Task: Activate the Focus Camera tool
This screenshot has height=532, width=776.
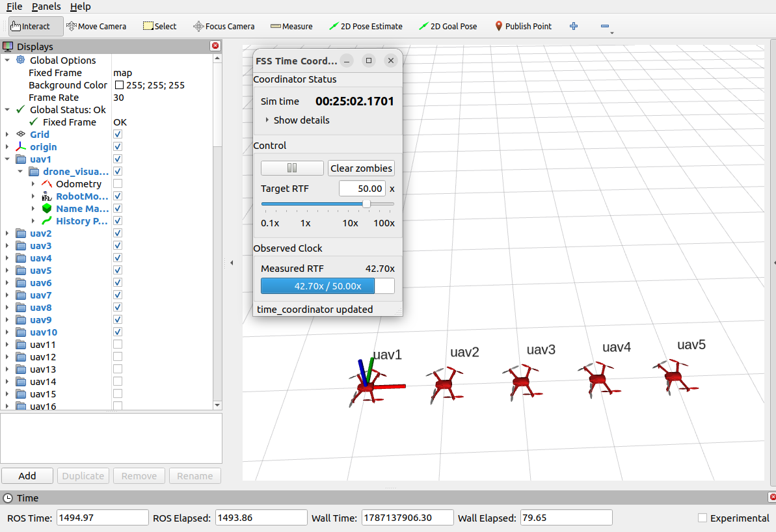Action: [224, 26]
